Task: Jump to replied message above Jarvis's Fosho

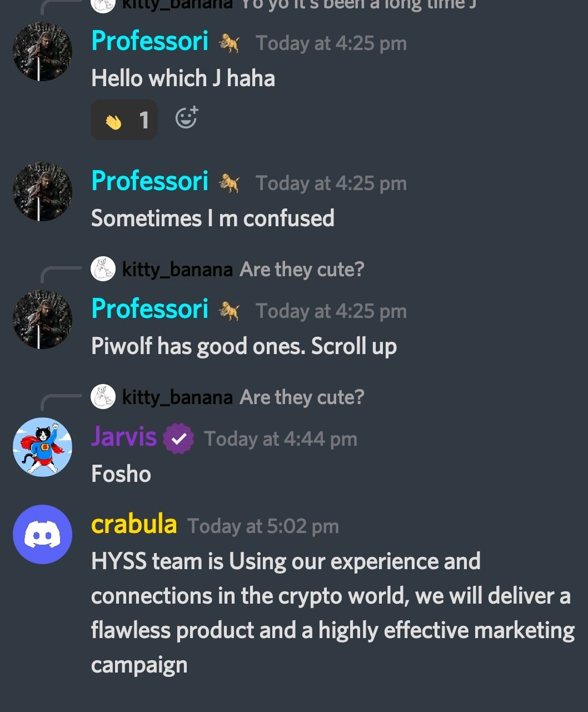Action: (x=302, y=397)
